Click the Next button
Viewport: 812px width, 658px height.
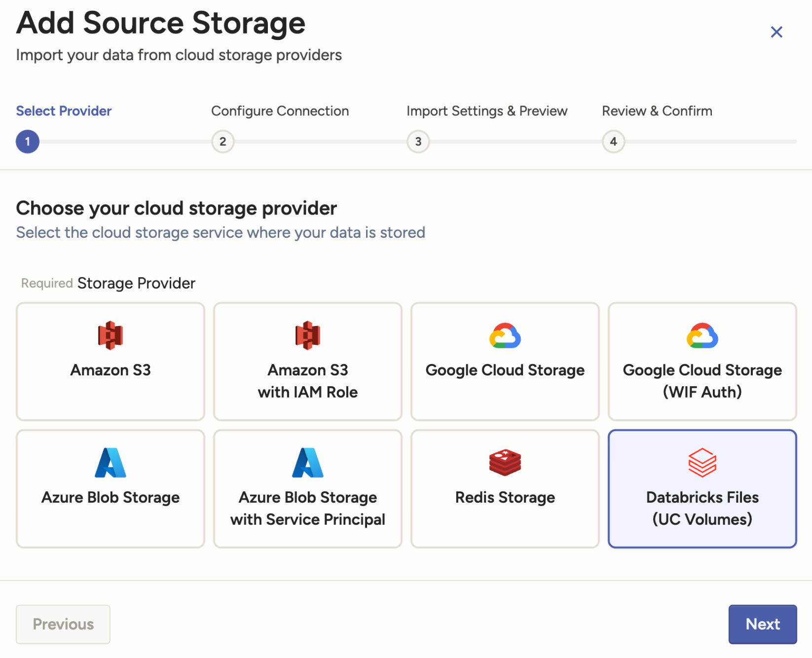tap(763, 624)
